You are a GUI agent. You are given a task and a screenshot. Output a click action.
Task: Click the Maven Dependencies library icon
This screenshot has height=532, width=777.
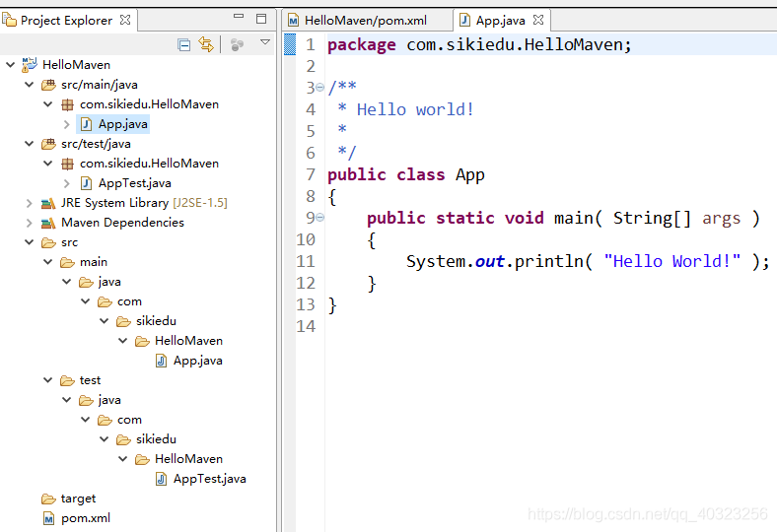point(48,223)
